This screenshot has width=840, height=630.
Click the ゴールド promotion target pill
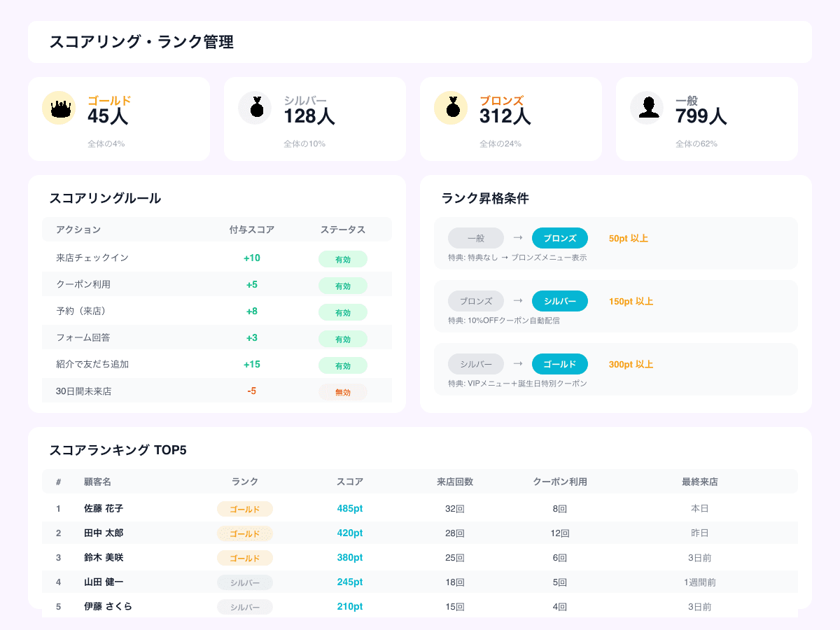(560, 364)
